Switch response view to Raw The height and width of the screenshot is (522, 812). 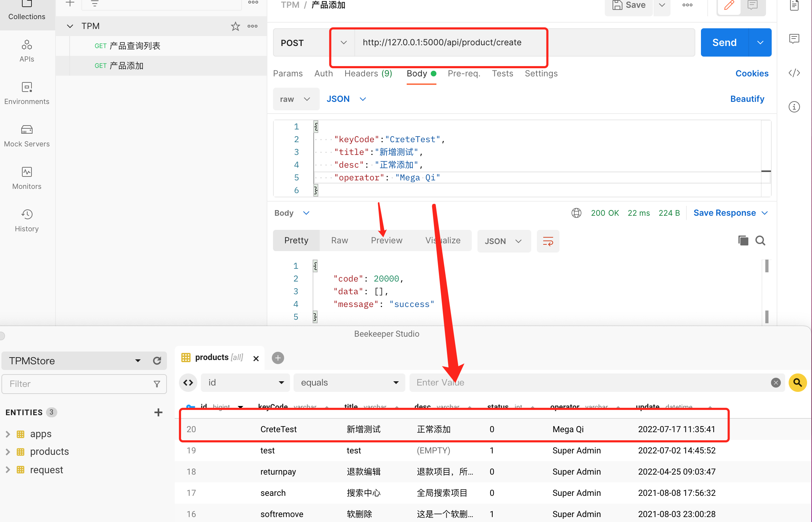[340, 240]
